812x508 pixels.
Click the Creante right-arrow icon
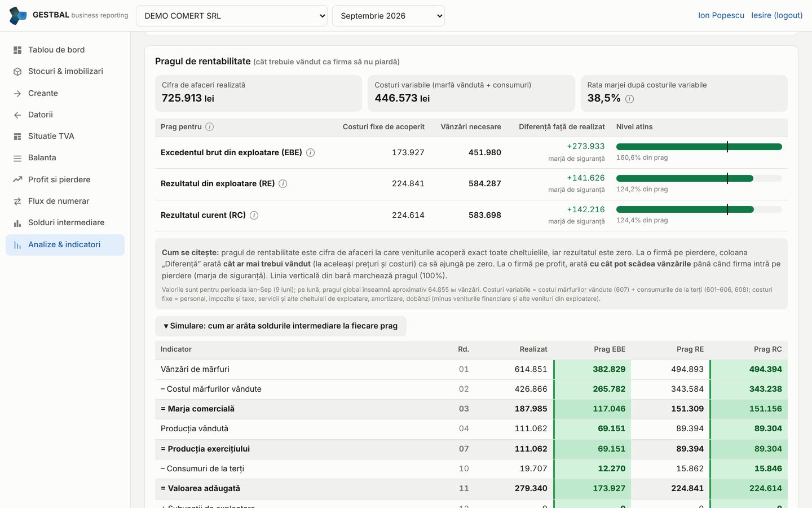[x=17, y=94]
